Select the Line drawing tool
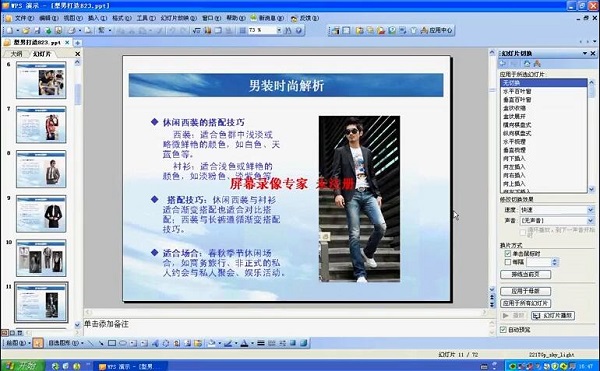600x371 pixels. point(90,343)
